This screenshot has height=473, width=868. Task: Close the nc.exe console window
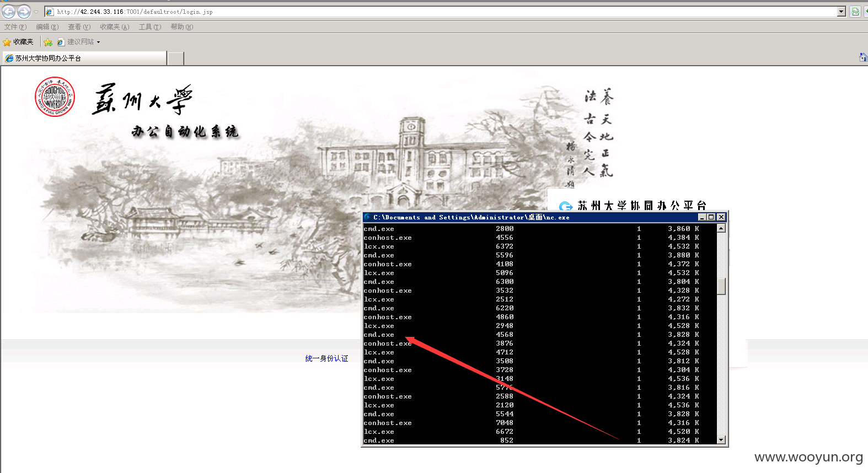721,217
